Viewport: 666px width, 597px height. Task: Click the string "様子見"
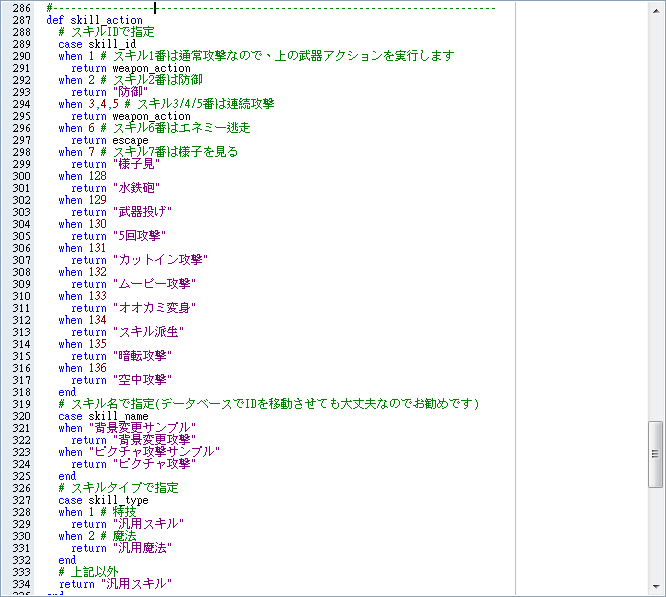point(136,164)
